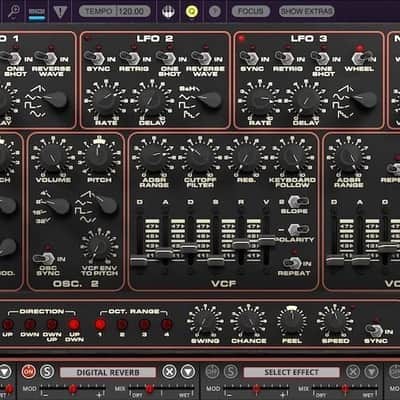400x400 pixels.
Task: Click the KEYBOARD FOLLOW knob
Action: tap(292, 157)
